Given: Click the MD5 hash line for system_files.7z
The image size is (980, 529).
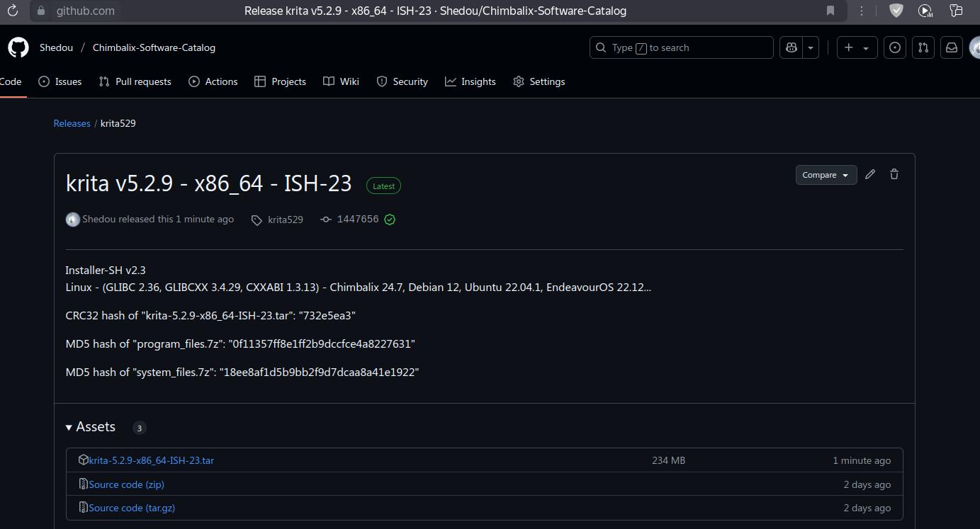Looking at the screenshot, I should (x=242, y=372).
